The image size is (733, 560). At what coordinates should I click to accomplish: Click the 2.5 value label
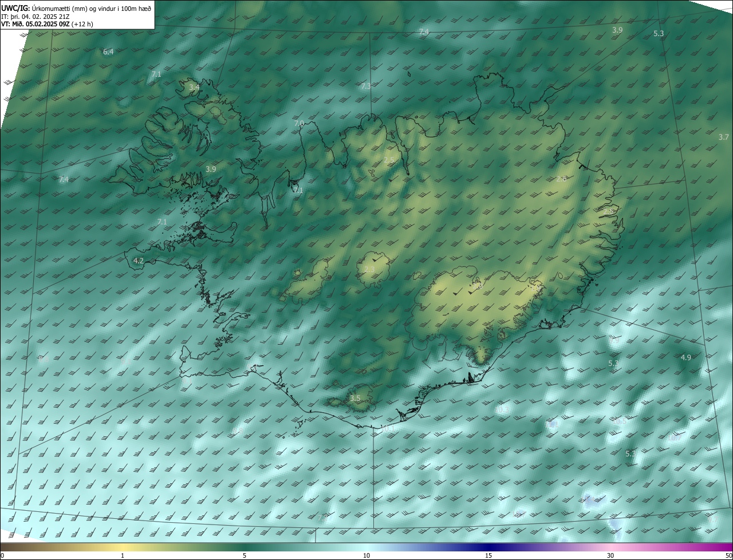click(389, 160)
